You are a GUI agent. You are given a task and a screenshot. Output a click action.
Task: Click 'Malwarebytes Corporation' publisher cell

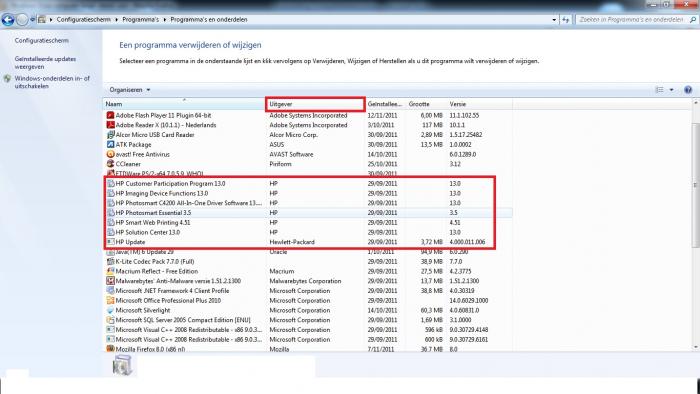point(305,281)
